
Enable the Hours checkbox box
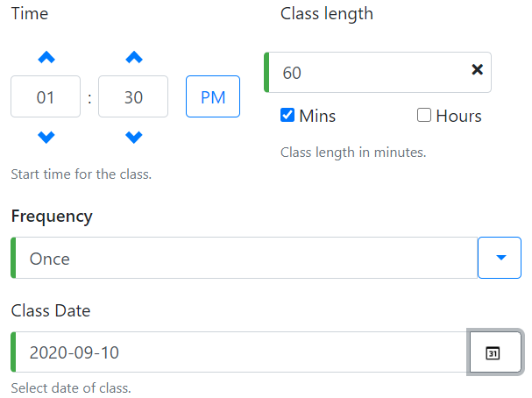[x=424, y=116]
